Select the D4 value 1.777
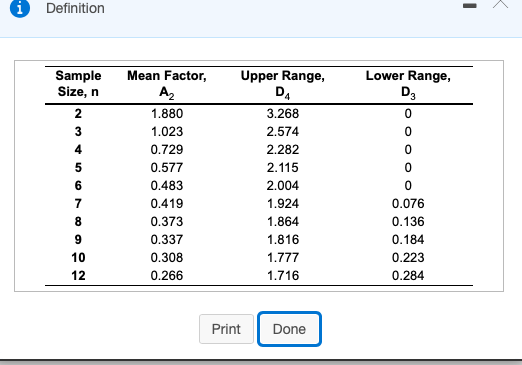522x365 pixels. (x=283, y=258)
